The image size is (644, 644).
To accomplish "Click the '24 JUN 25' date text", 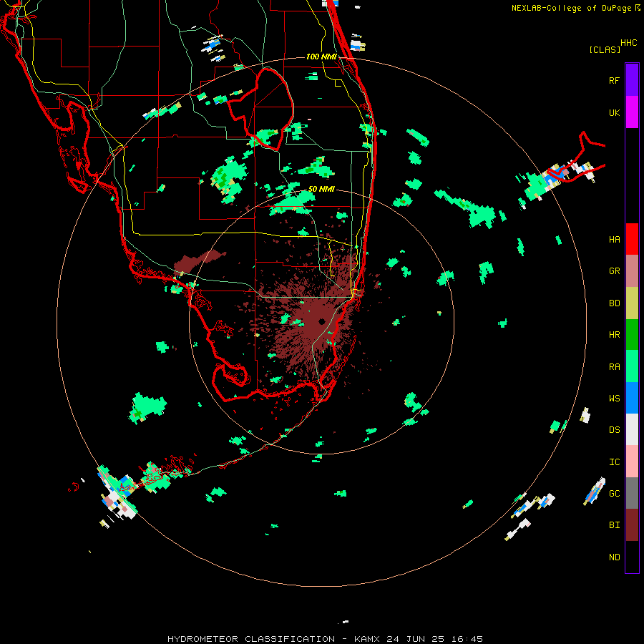I will coord(415,639).
